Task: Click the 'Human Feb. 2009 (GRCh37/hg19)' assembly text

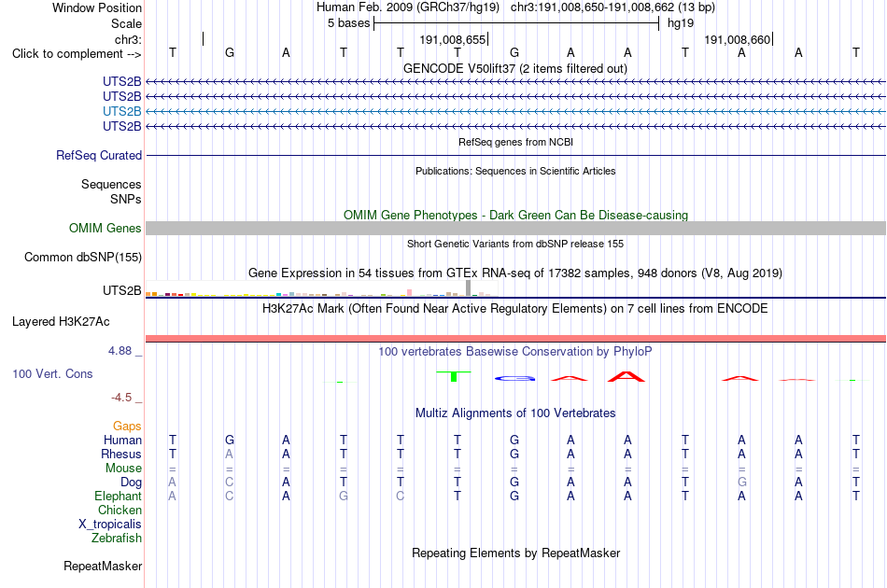Action: coord(408,7)
